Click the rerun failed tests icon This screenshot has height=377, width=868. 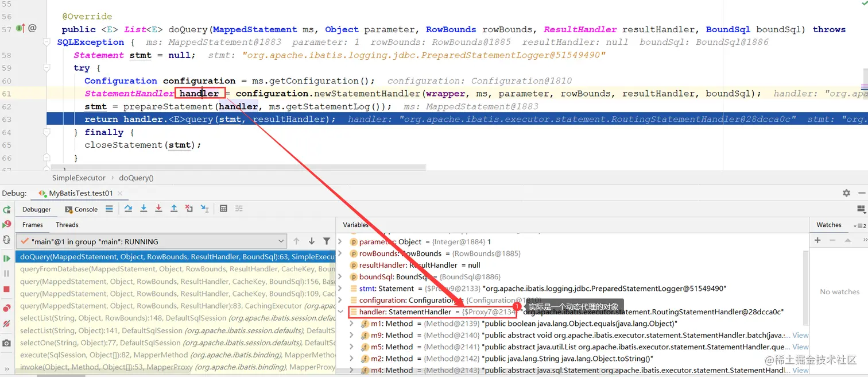[7, 224]
